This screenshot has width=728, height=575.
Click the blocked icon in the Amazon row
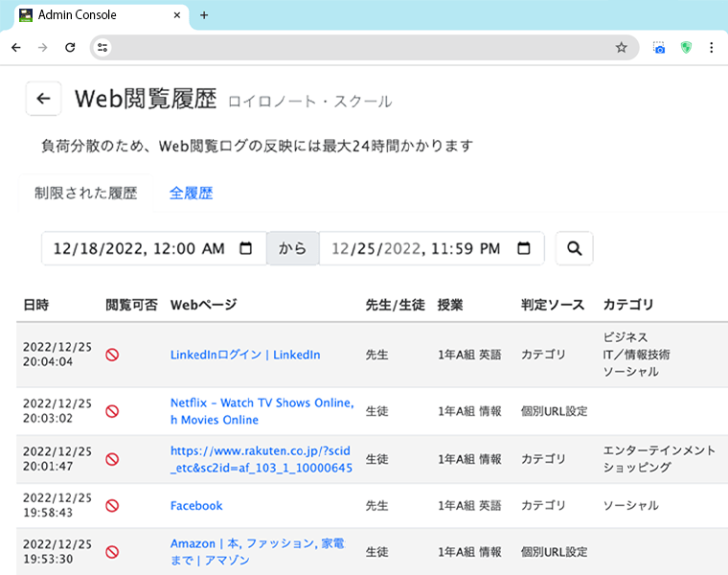click(x=112, y=552)
